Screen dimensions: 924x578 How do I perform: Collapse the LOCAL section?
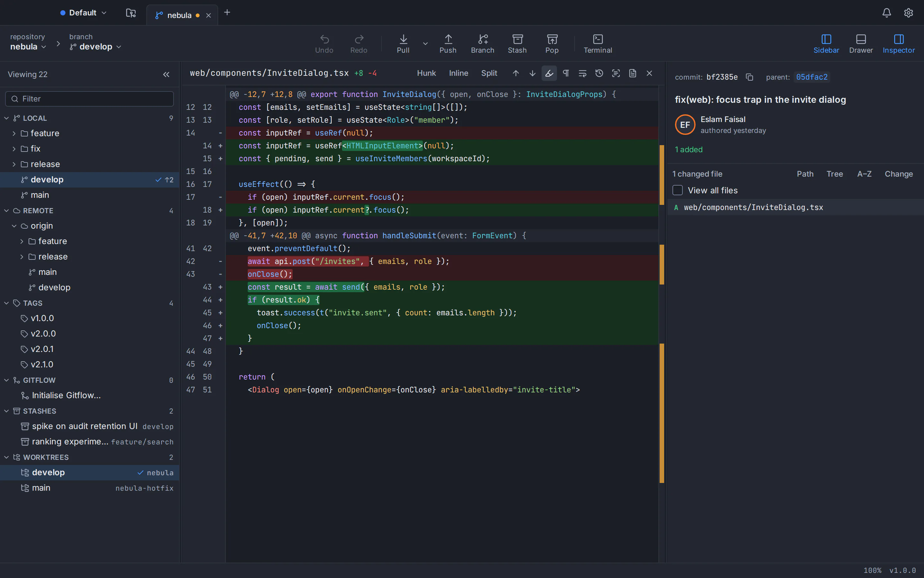6,118
